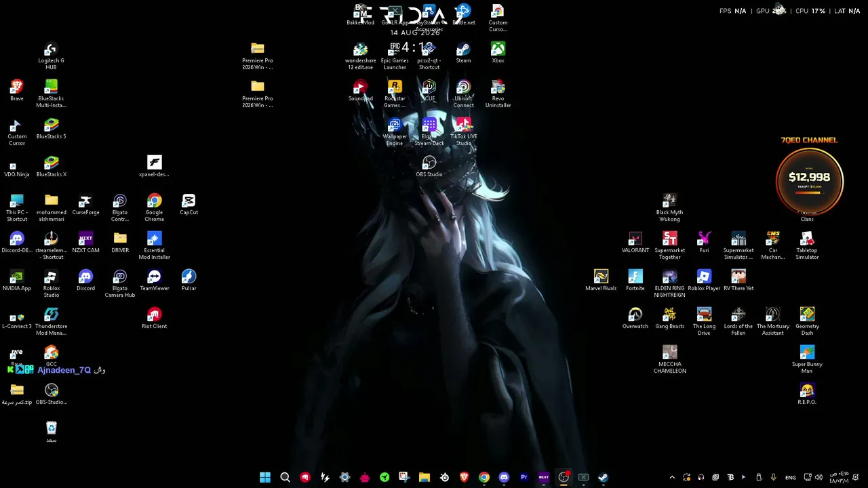Viewport: 868px width, 488px height.
Task: Select the Marvel Rivals desktop icon
Action: [601, 281]
